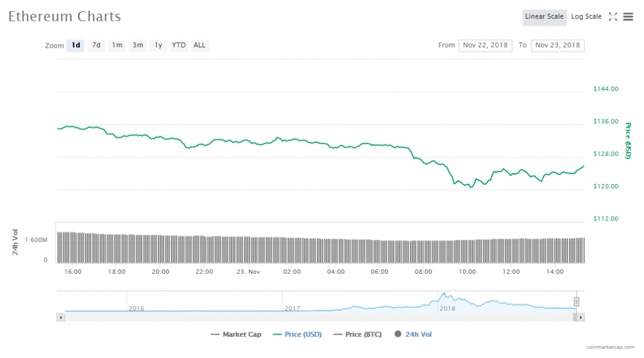Choose the YTD zoom option
The height and width of the screenshot is (358, 644).
click(x=179, y=45)
